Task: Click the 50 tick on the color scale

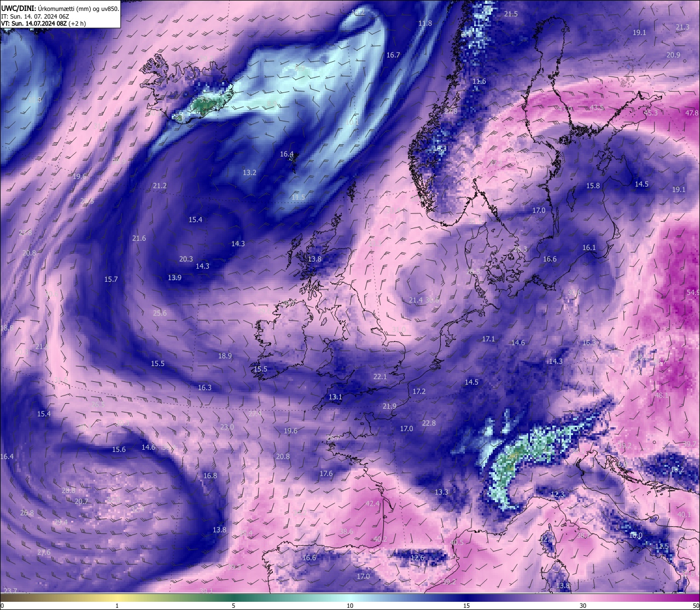Action: pyautogui.click(x=695, y=606)
